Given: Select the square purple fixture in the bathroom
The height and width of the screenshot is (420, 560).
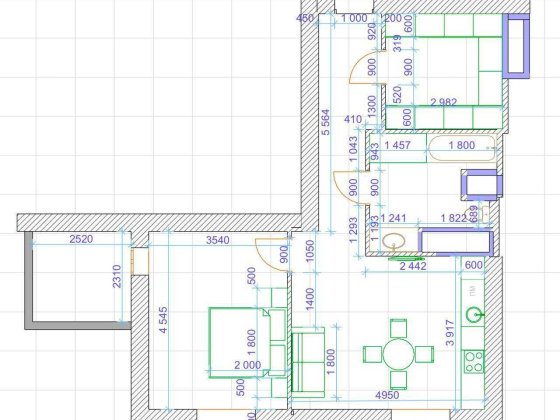Looking at the screenshot, I should [481, 185].
